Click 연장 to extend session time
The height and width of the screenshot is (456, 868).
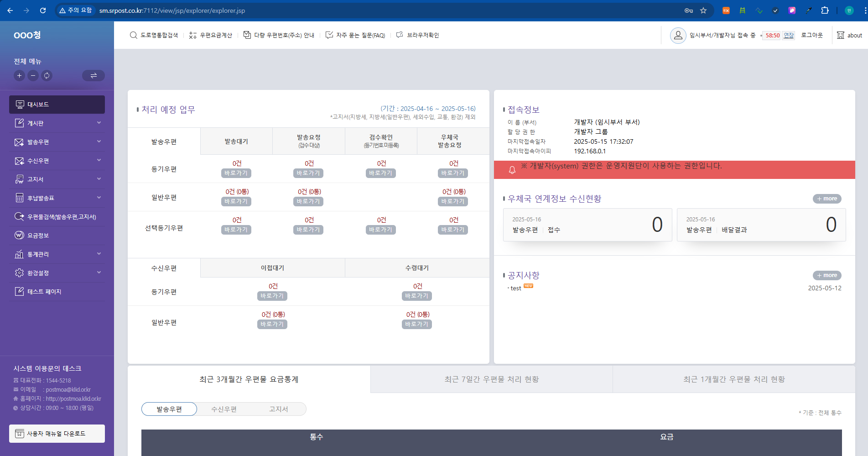point(789,35)
